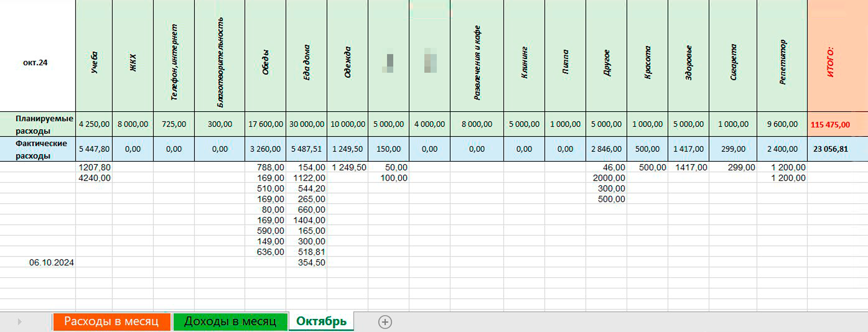Viewport: 868px width, 332px height.
Task: Click the cell with 636,00
Action: pos(265,252)
